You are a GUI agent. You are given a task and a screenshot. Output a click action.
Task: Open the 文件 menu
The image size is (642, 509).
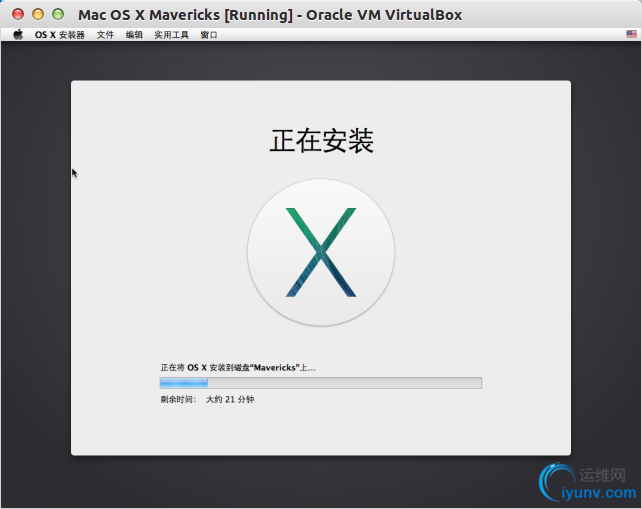tap(105, 35)
